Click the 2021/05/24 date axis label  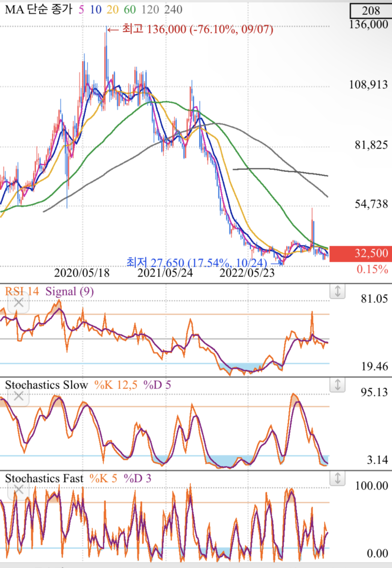(x=165, y=273)
